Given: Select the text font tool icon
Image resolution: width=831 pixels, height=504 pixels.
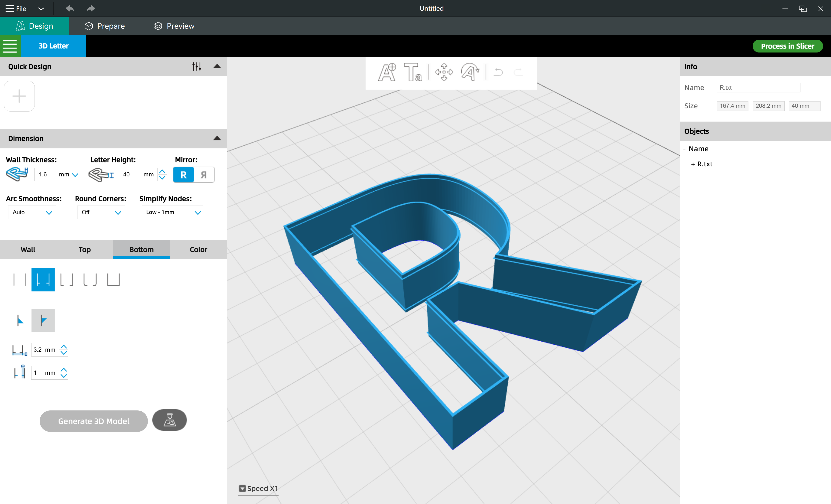Looking at the screenshot, I should [413, 72].
